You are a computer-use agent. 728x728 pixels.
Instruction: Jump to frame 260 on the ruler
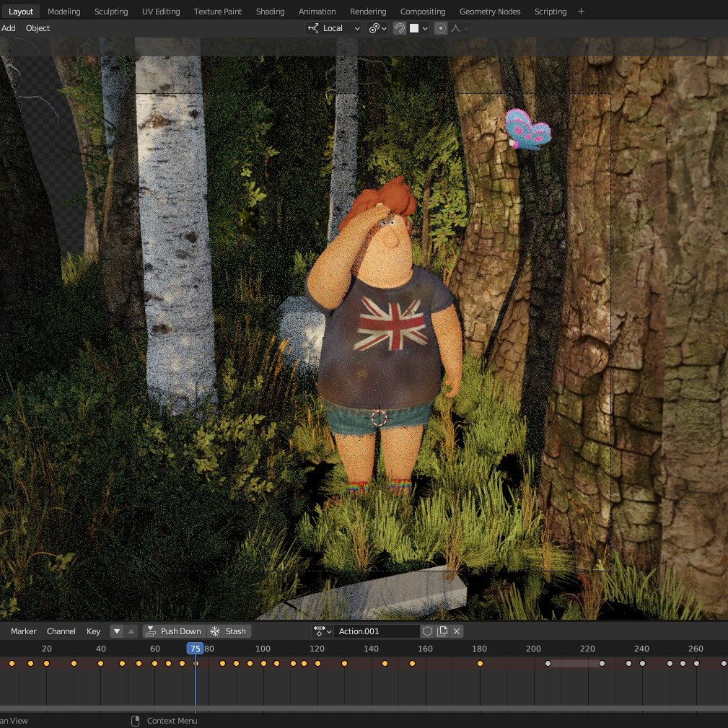click(696, 649)
